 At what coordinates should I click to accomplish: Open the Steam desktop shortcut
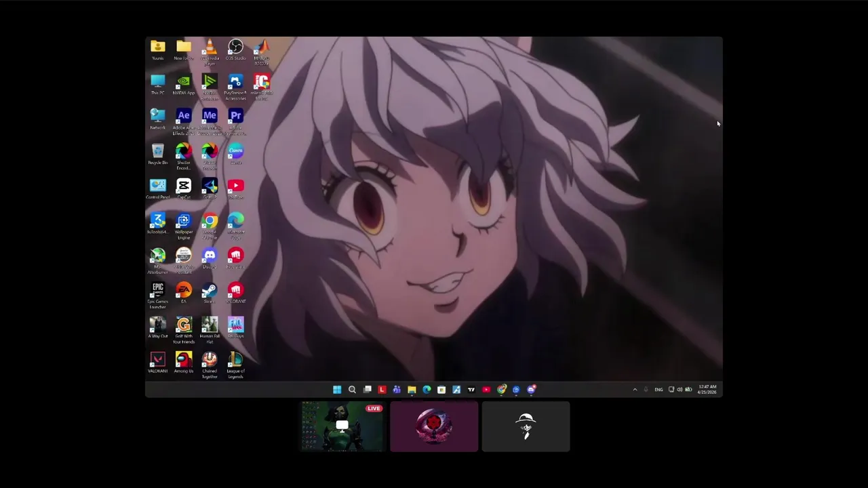tap(210, 293)
